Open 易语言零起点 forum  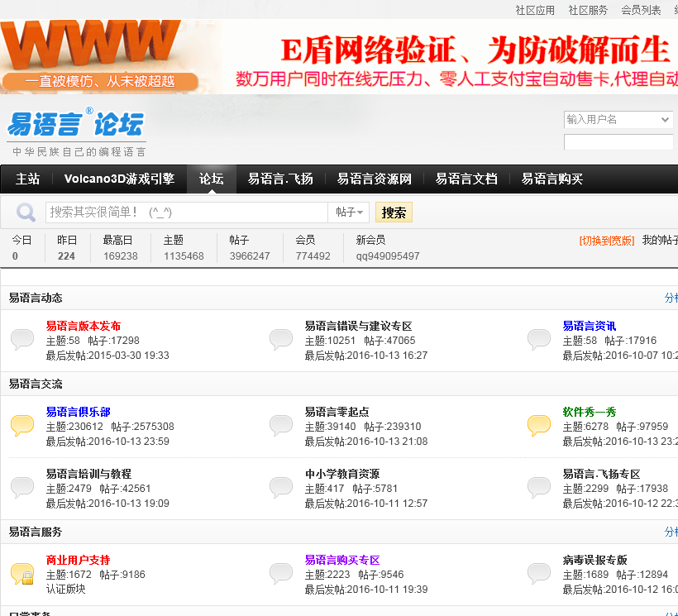[x=337, y=412]
